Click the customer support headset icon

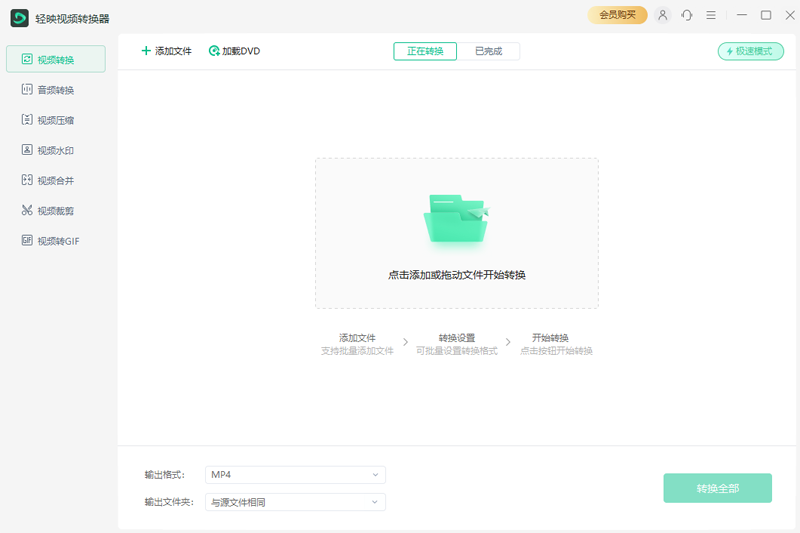(x=687, y=15)
